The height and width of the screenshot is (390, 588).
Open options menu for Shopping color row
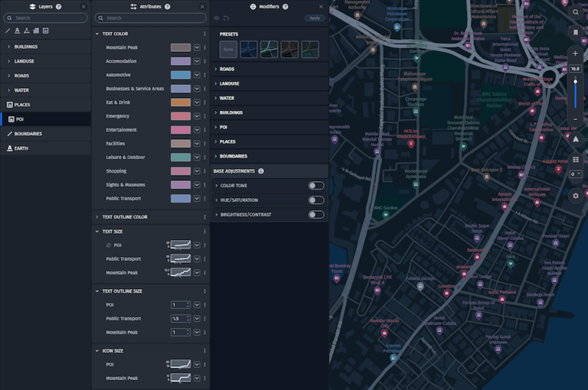[204, 171]
